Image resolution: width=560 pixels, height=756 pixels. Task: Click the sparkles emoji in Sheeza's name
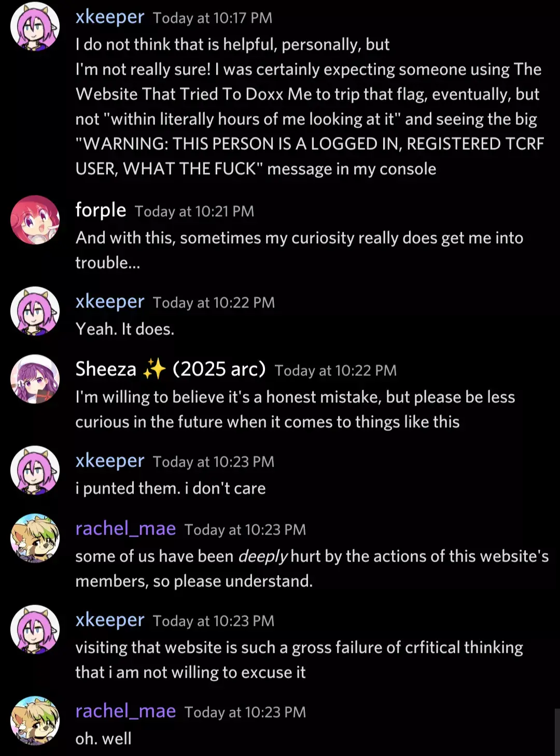pyautogui.click(x=154, y=369)
